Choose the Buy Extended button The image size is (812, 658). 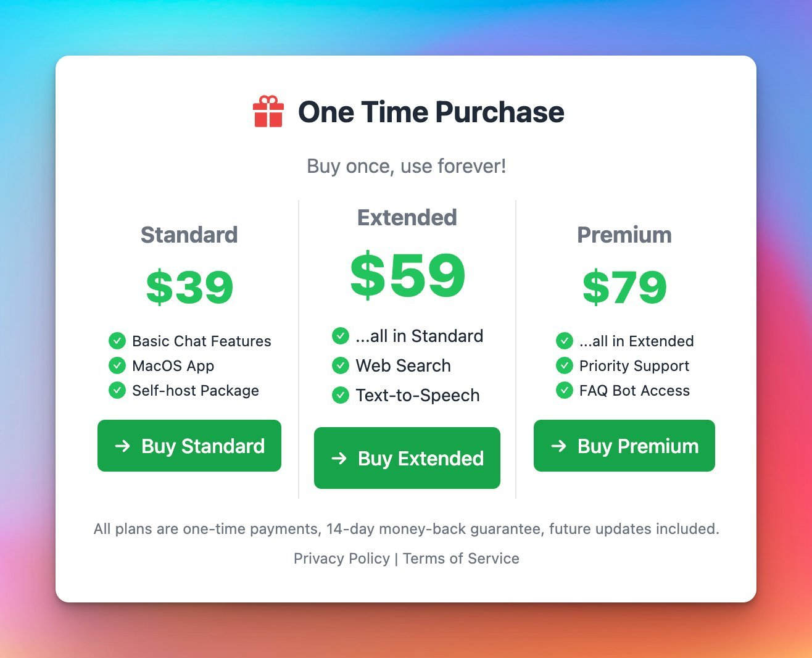point(407,458)
